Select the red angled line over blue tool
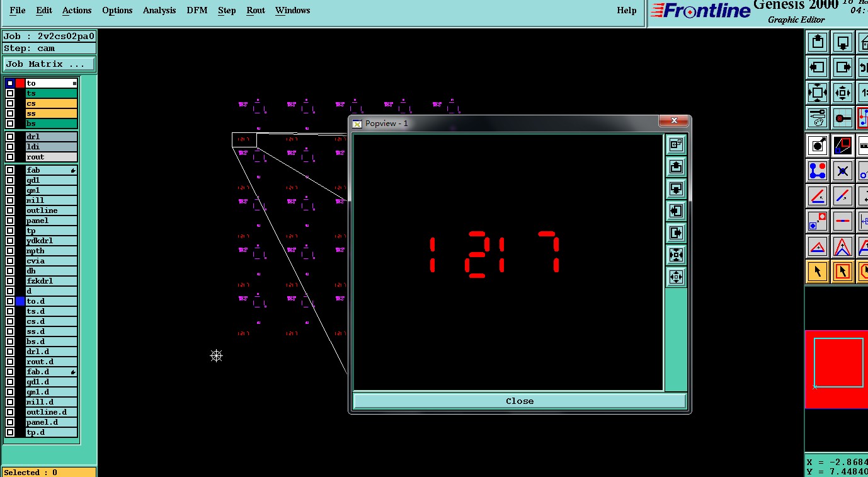 coord(818,196)
